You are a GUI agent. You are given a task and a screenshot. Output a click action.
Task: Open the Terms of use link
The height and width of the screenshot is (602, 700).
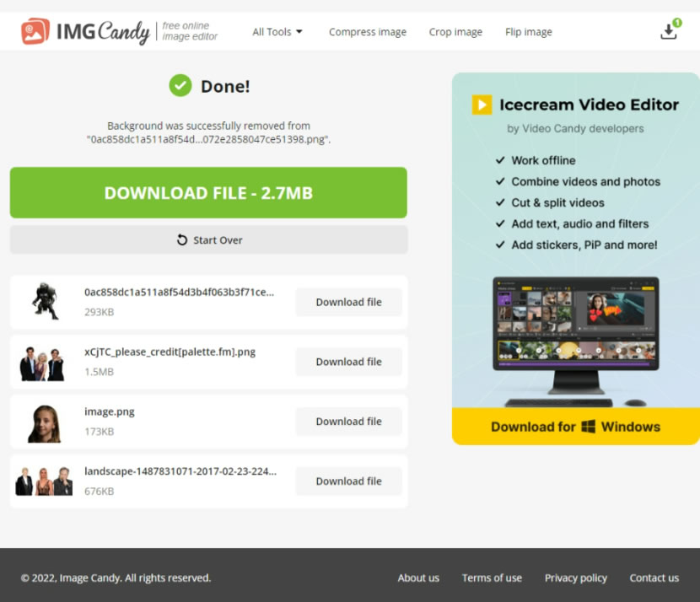492,578
